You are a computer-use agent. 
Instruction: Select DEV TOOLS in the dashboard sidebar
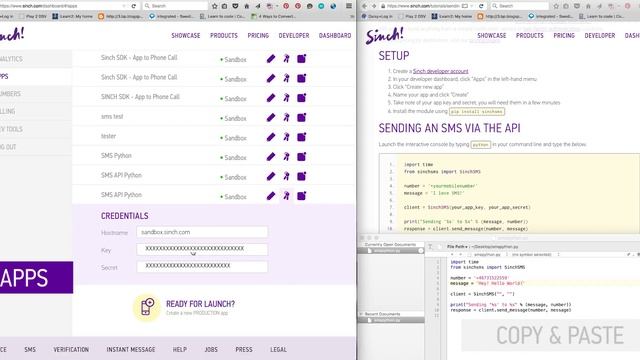pyautogui.click(x=11, y=129)
